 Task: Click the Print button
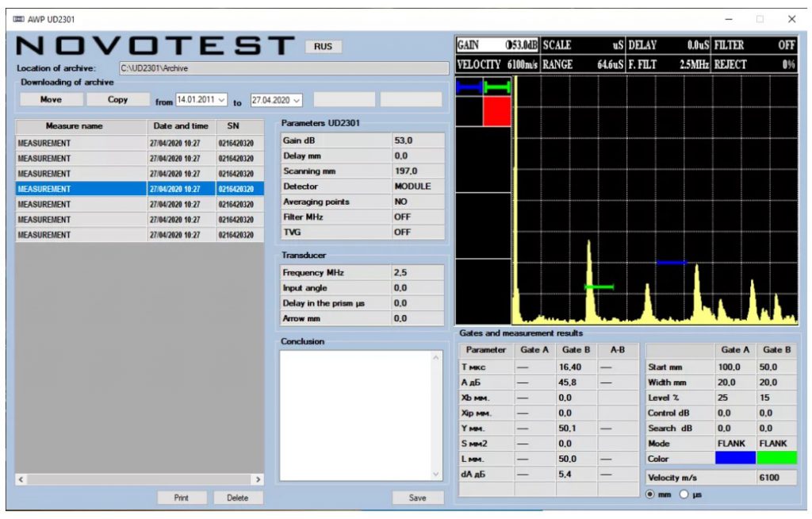point(182,498)
